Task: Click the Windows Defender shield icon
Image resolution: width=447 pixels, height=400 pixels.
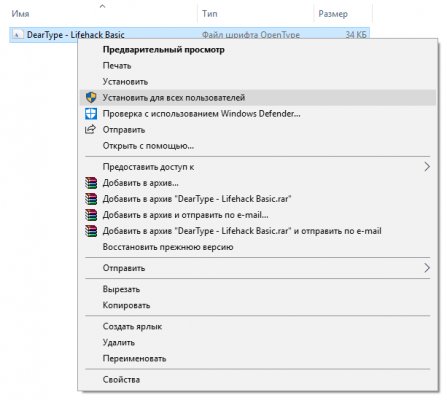Action: pyautogui.click(x=91, y=114)
